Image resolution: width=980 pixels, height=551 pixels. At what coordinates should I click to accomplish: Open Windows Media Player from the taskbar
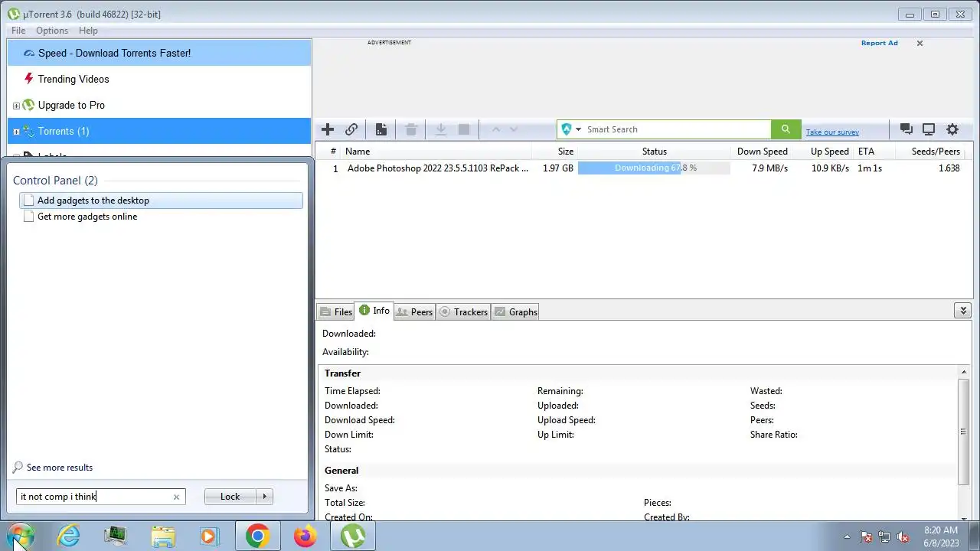coord(209,536)
